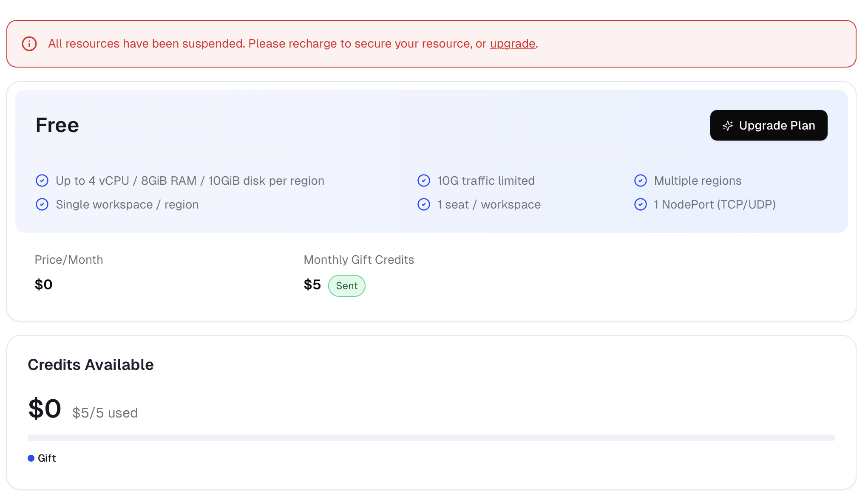868x502 pixels.
Task: Click '1 NodePort (TCP/UDP)' text
Action: (715, 204)
